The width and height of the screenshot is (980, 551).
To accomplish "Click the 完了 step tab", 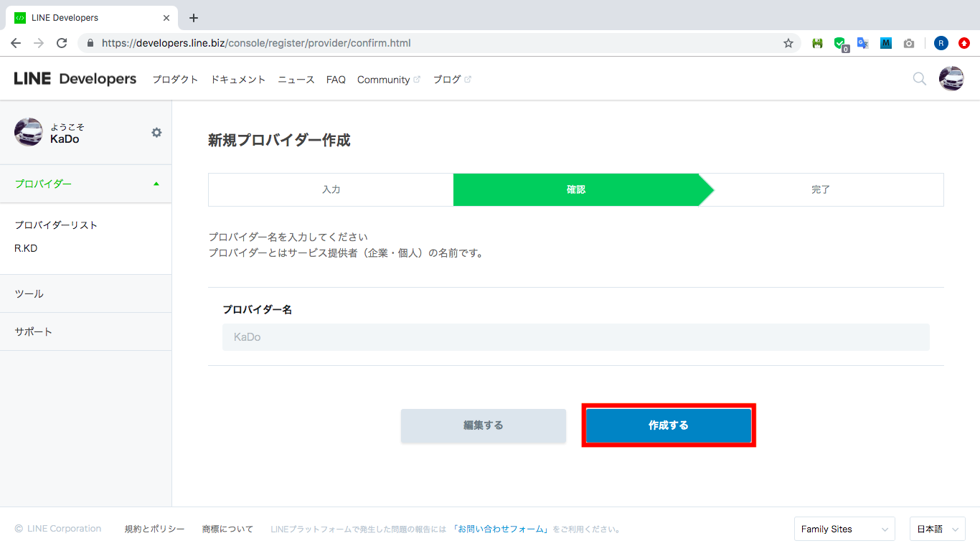I will [821, 189].
